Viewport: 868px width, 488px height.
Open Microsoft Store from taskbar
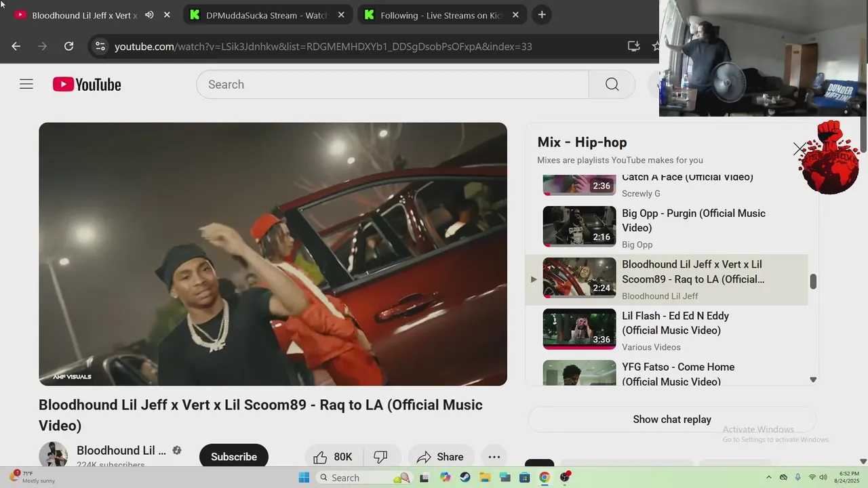click(x=524, y=477)
